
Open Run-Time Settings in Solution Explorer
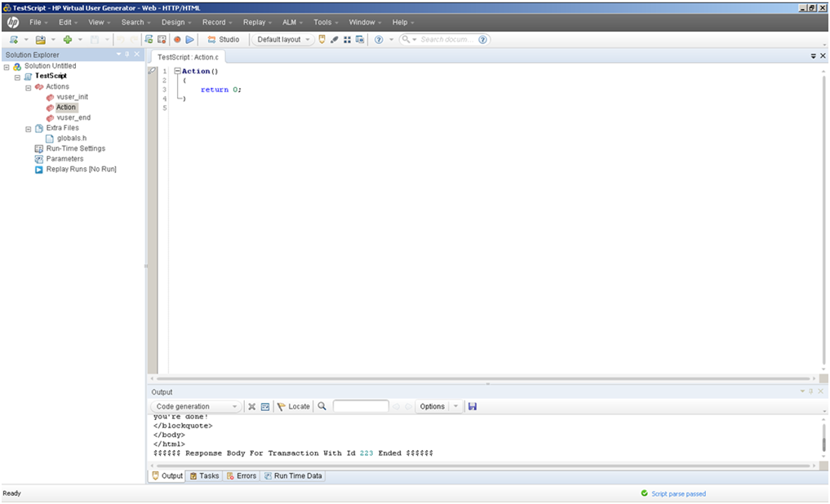[75, 148]
